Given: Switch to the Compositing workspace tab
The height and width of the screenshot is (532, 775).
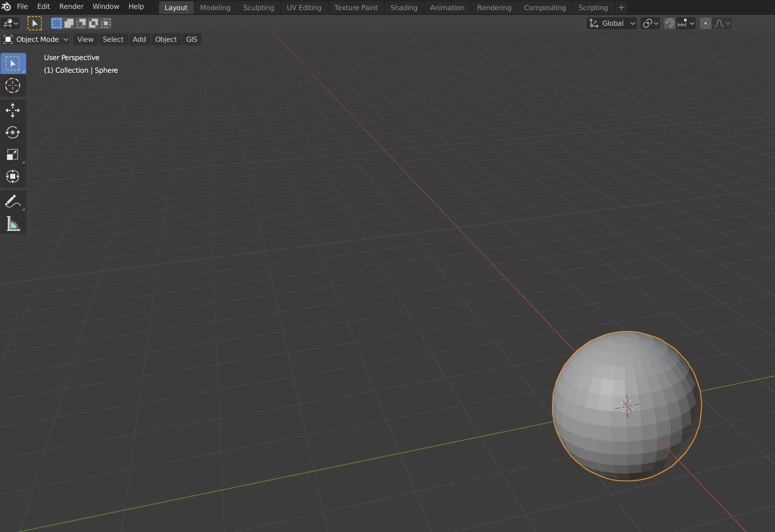Looking at the screenshot, I should (x=545, y=8).
